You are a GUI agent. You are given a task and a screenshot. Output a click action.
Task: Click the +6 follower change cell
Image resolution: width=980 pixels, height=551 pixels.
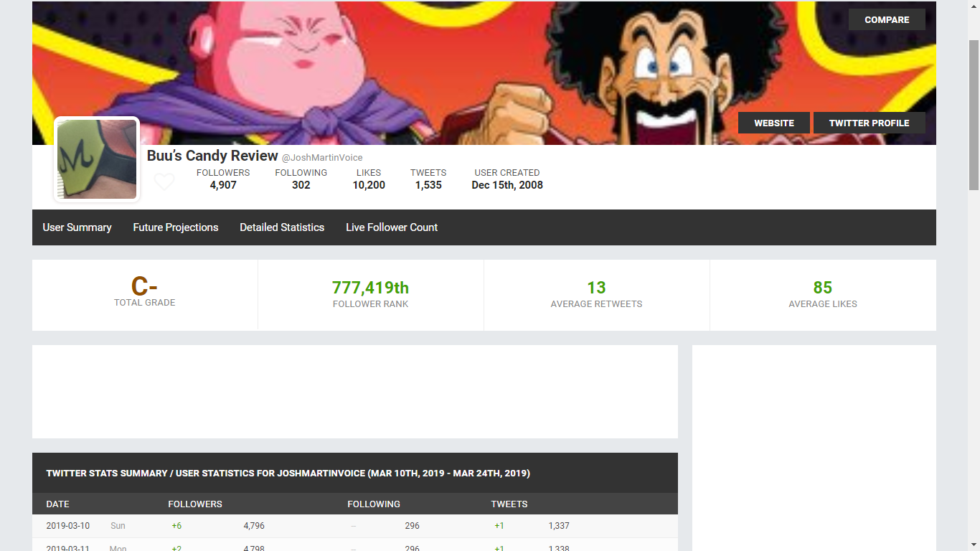click(176, 526)
